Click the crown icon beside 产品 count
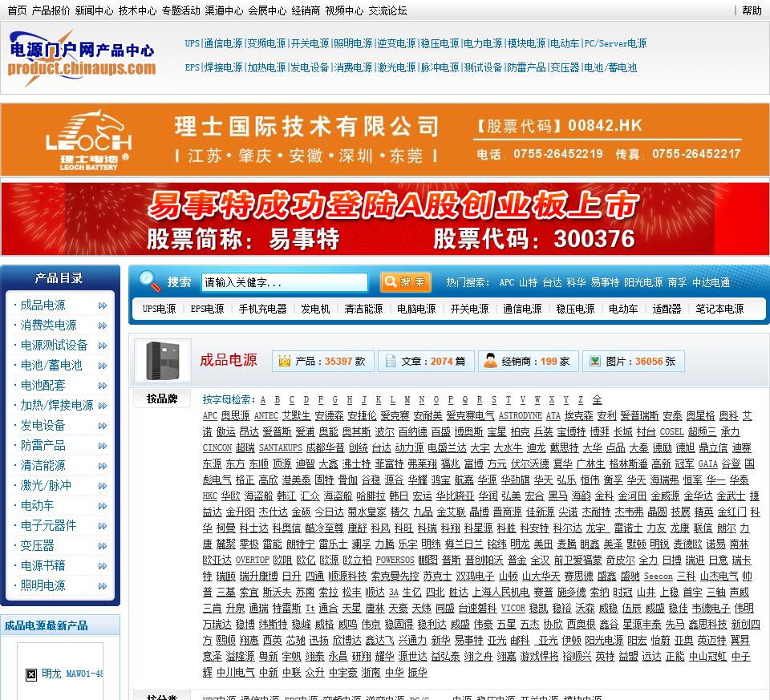This screenshot has height=700, width=770. click(x=285, y=362)
